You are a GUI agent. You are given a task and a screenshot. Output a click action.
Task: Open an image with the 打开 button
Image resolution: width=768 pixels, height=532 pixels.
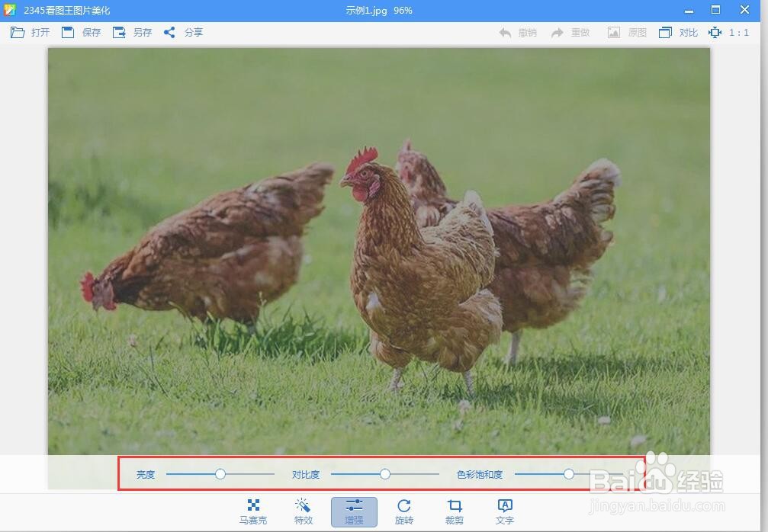coord(30,32)
